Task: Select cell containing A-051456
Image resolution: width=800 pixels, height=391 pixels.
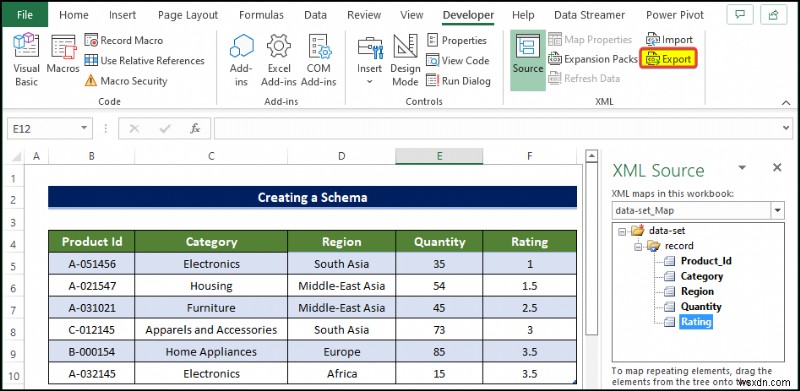Action: [x=92, y=264]
